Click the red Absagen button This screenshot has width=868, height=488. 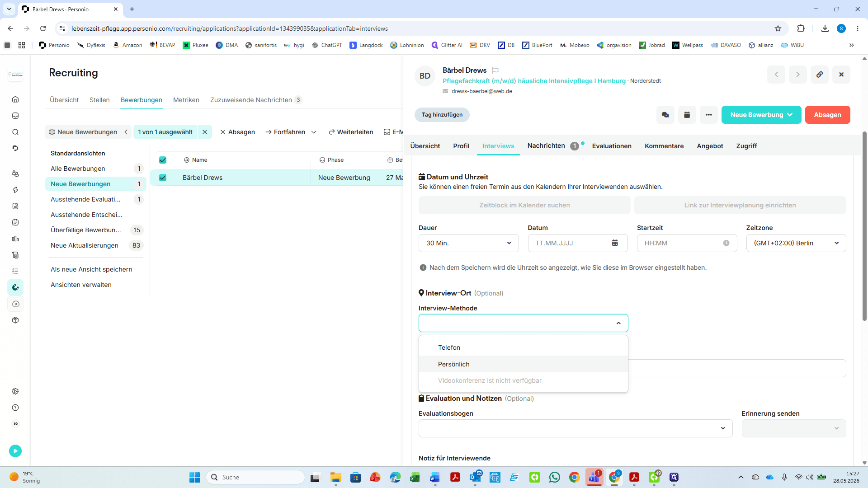(827, 115)
